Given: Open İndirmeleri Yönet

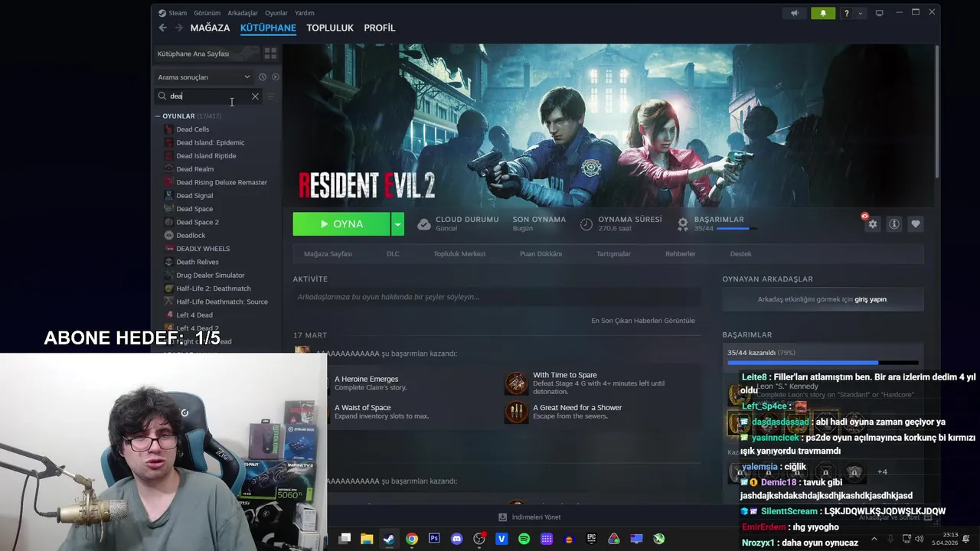Looking at the screenshot, I should tap(529, 517).
